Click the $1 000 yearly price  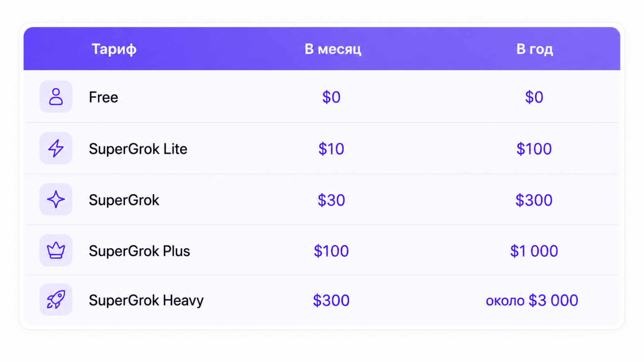tap(534, 251)
